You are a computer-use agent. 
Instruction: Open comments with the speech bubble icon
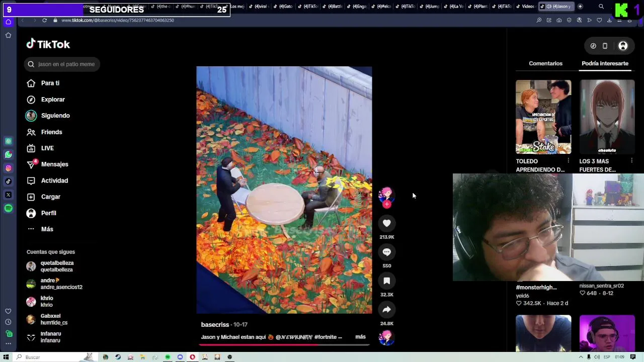click(x=386, y=252)
